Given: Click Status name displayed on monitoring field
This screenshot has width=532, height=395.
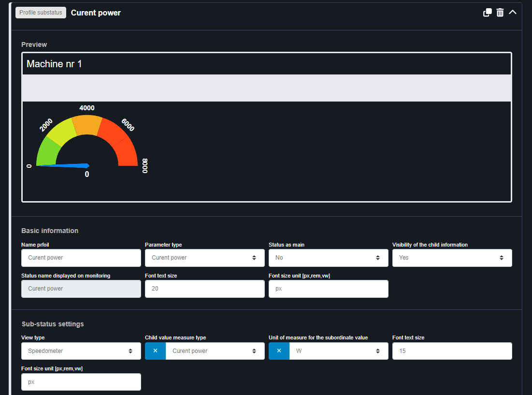Looking at the screenshot, I should click(x=81, y=289).
